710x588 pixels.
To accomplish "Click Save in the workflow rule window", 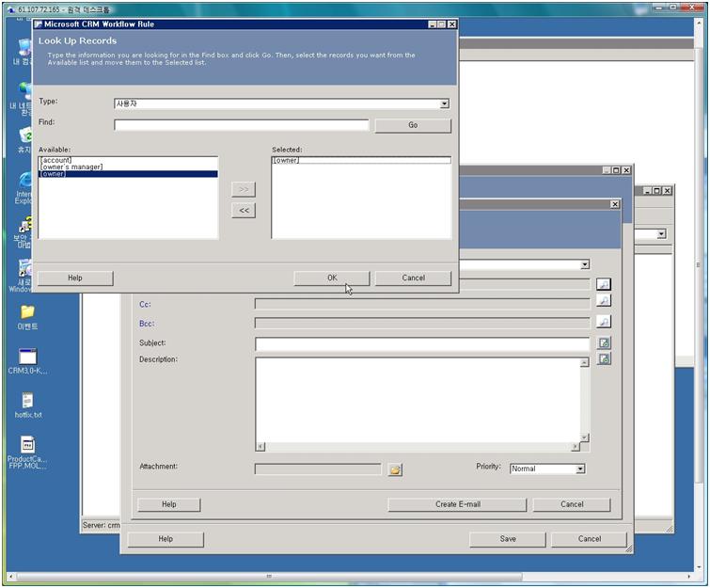I will coord(508,539).
